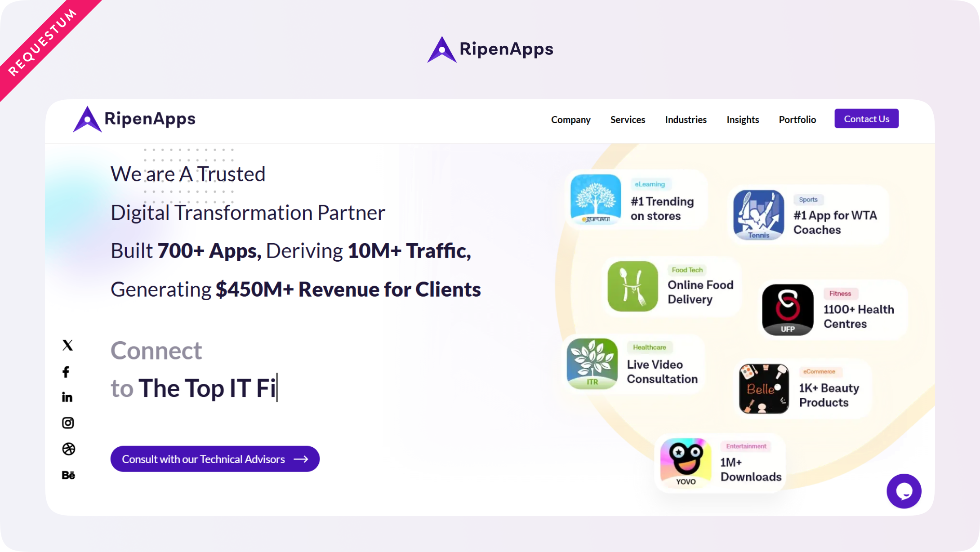Open the Services menu

[x=628, y=120]
